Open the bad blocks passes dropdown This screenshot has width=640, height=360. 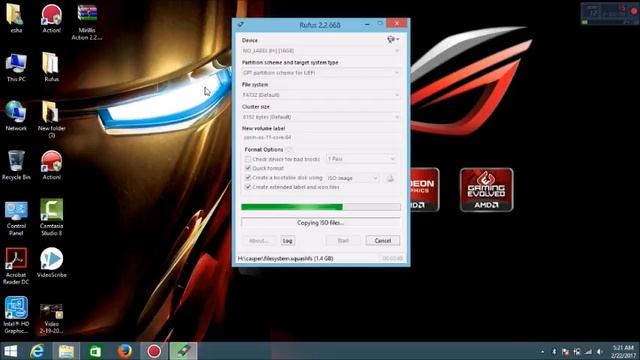361,159
